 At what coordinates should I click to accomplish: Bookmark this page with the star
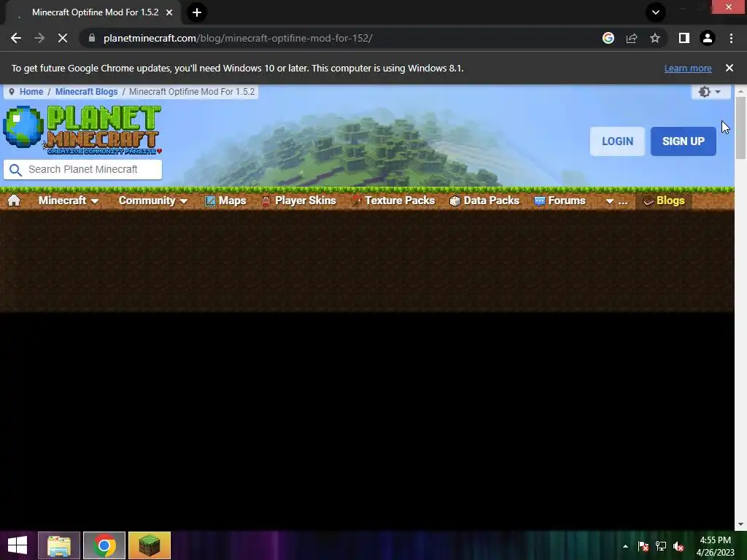(x=655, y=38)
